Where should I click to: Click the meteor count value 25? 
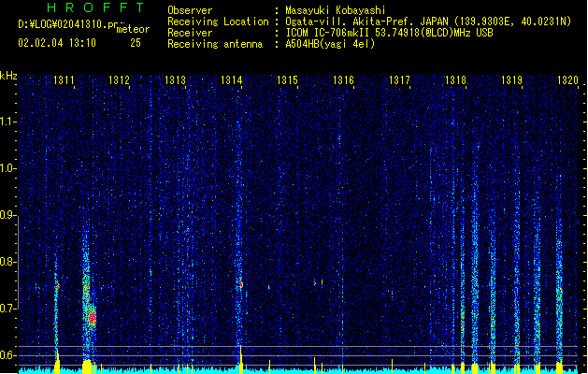[x=136, y=43]
